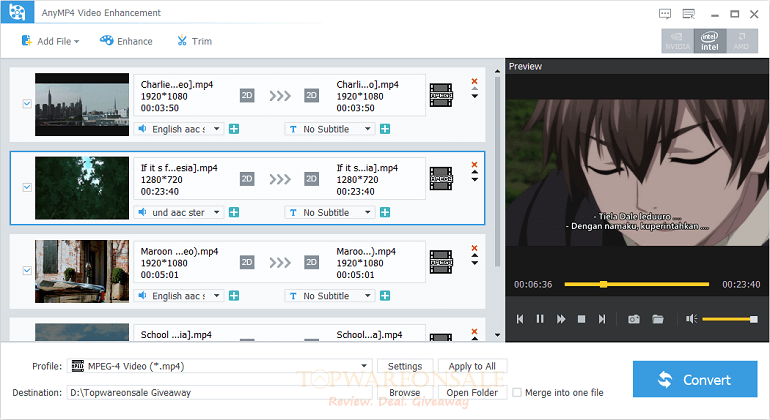Click Apply to All button
770x420 pixels.
click(x=472, y=366)
